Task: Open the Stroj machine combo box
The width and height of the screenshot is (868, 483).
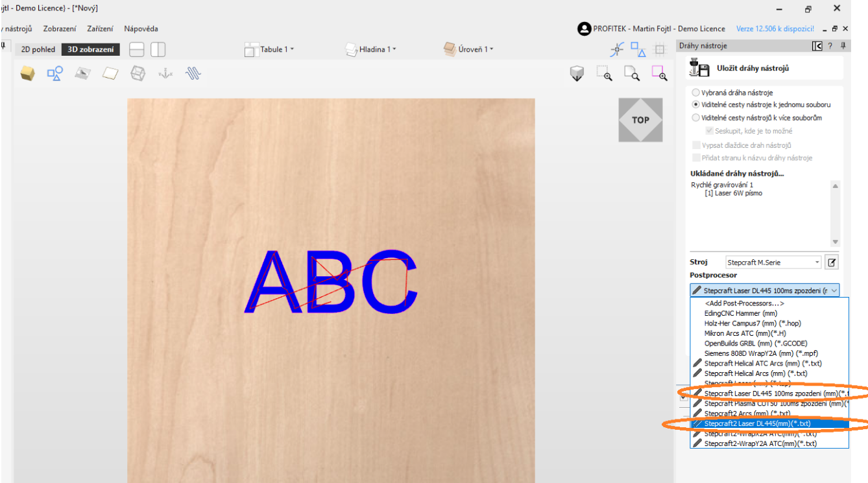Action: click(x=773, y=263)
